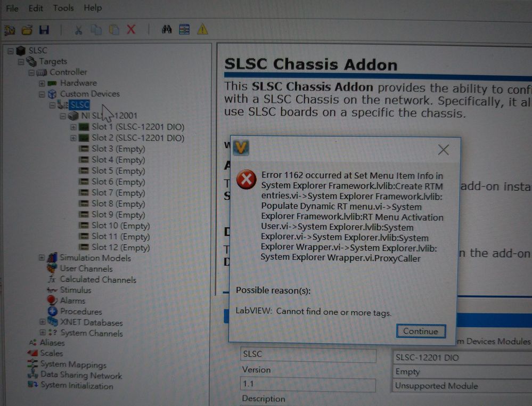
Task: Click the Procedures blue icon
Action: pyautogui.click(x=53, y=311)
